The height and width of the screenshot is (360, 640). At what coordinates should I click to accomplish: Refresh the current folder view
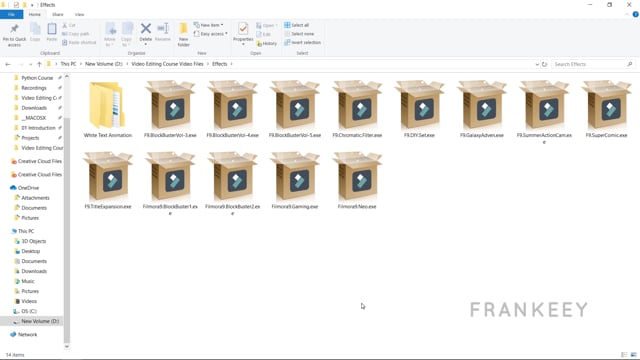[x=544, y=64]
